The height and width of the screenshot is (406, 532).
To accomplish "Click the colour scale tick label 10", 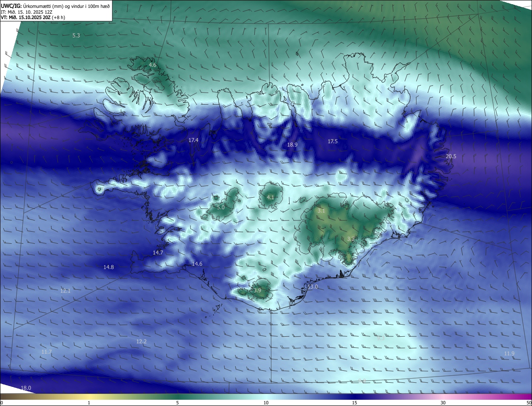I will [x=266, y=403].
